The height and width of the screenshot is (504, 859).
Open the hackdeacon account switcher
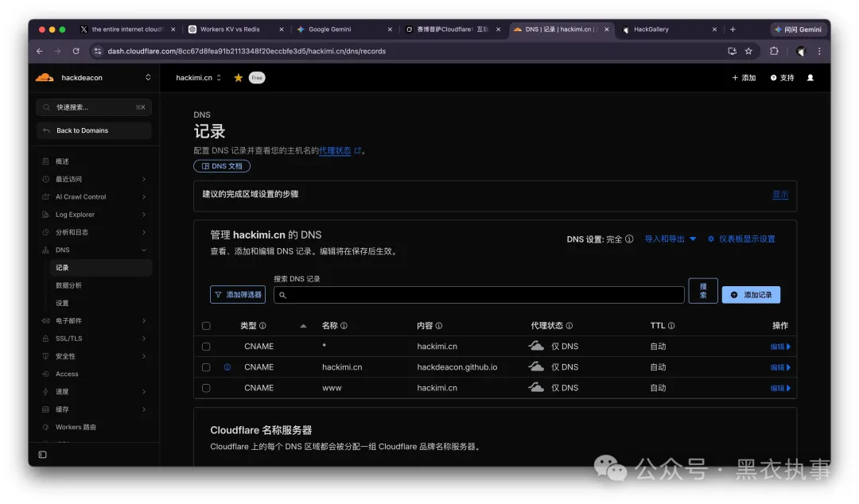click(x=93, y=78)
